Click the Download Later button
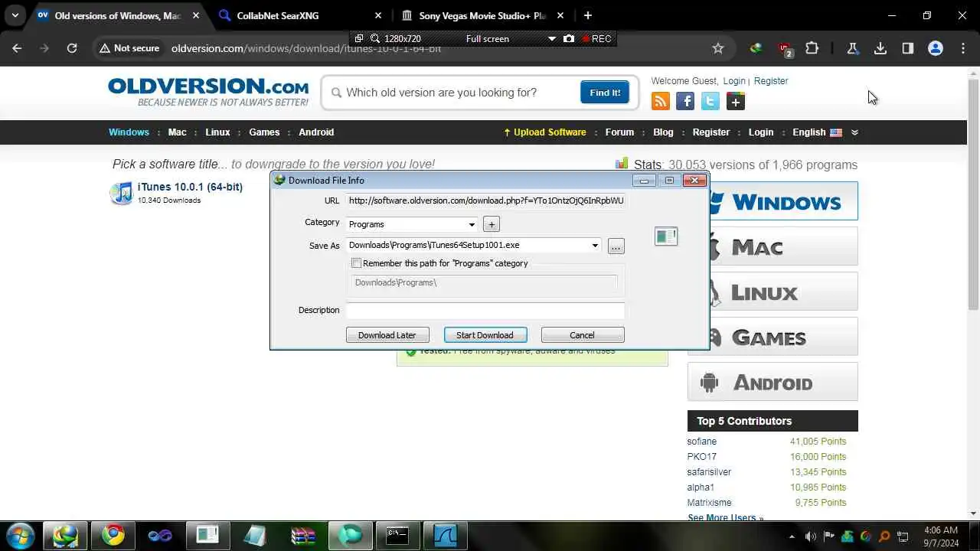 387,335
